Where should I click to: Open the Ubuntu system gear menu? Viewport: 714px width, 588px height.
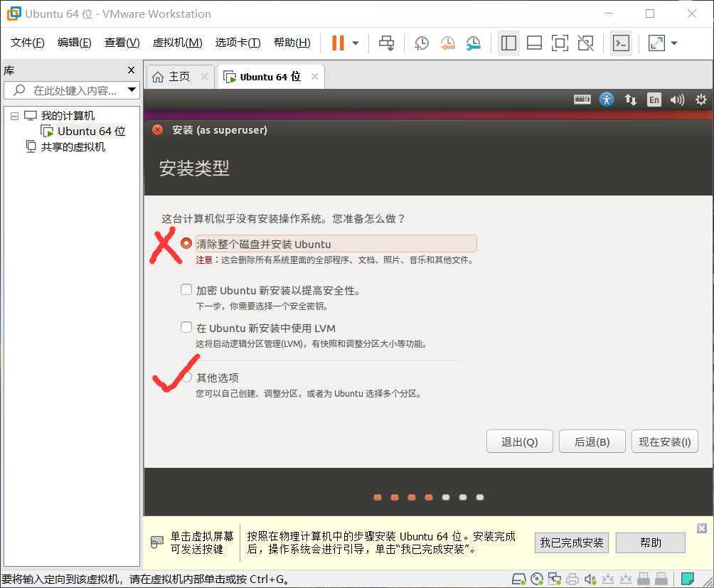pyautogui.click(x=700, y=100)
